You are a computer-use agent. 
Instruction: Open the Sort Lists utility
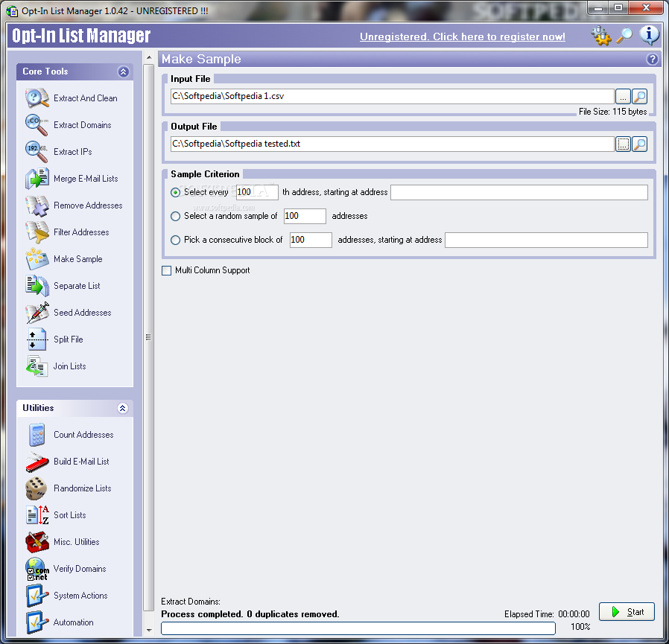pyautogui.click(x=69, y=515)
